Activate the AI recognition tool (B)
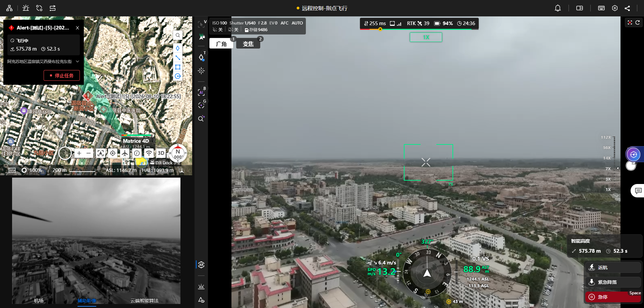The height and width of the screenshot is (308, 644). [201, 92]
